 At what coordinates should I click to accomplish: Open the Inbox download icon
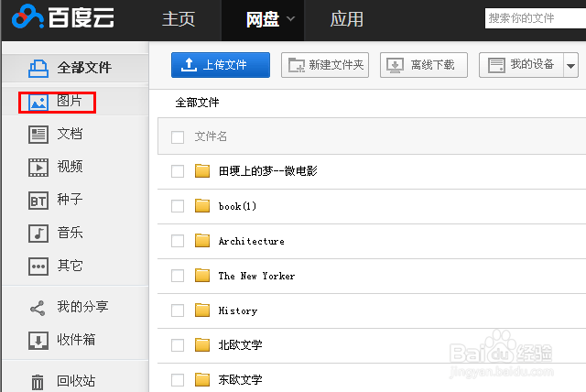38,341
